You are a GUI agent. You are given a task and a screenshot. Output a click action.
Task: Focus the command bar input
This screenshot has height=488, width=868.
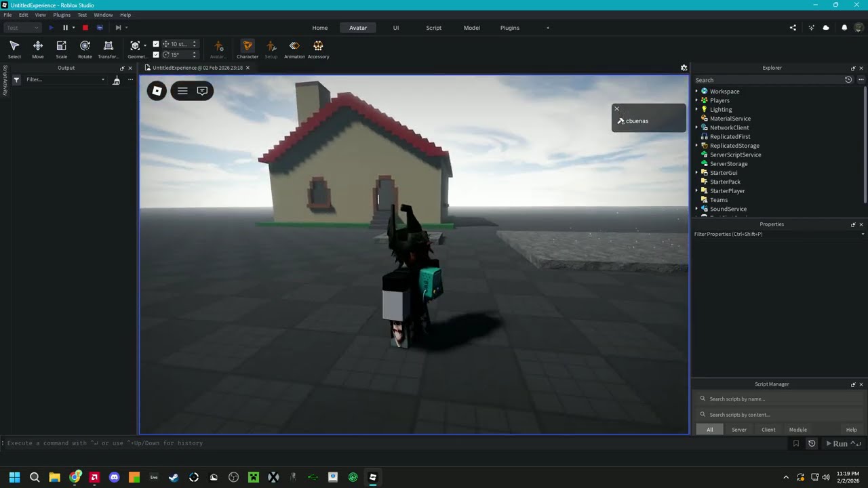point(397,443)
